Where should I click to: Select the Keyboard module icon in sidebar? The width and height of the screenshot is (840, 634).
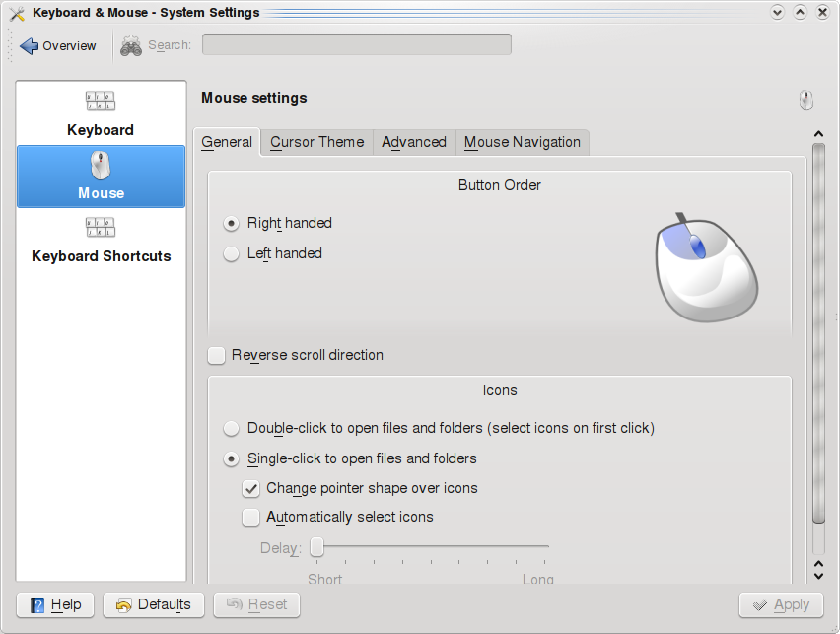pos(101,102)
